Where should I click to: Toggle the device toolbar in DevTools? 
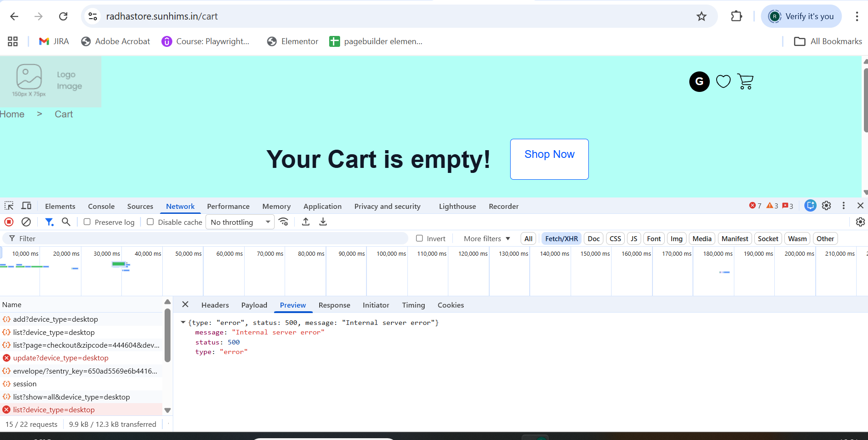click(26, 206)
